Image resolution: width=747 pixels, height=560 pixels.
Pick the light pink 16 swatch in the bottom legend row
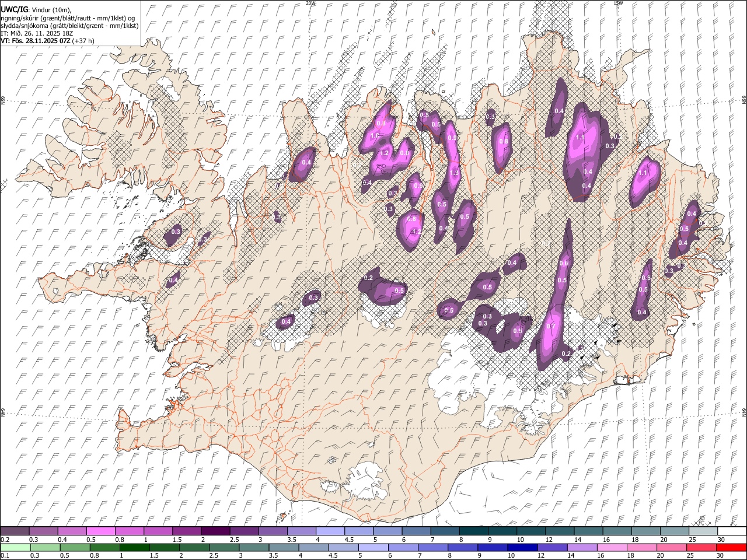[x=612, y=548]
